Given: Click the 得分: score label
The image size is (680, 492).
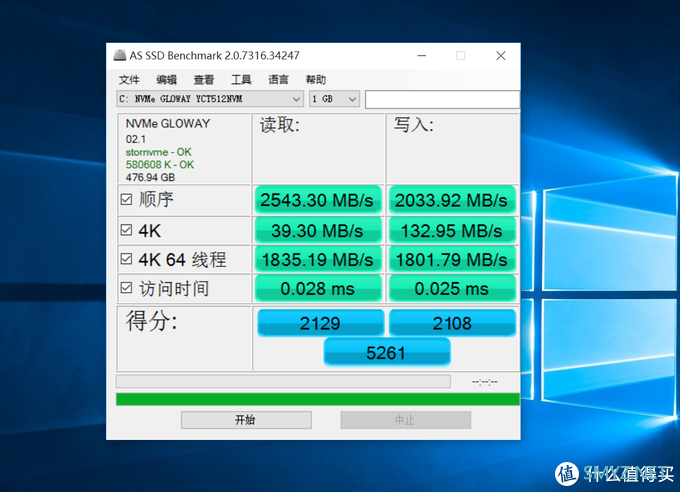Looking at the screenshot, I should 151,321.
